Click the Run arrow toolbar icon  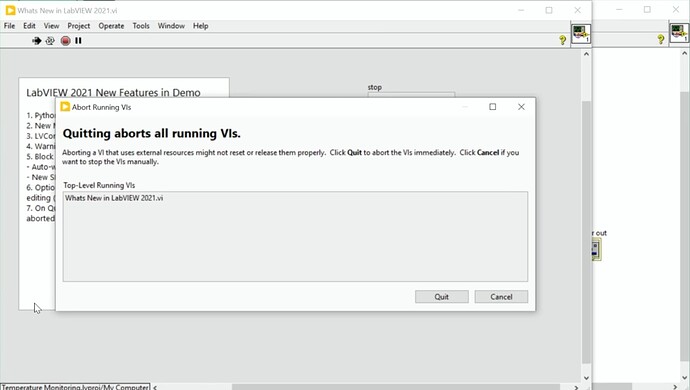(37, 41)
